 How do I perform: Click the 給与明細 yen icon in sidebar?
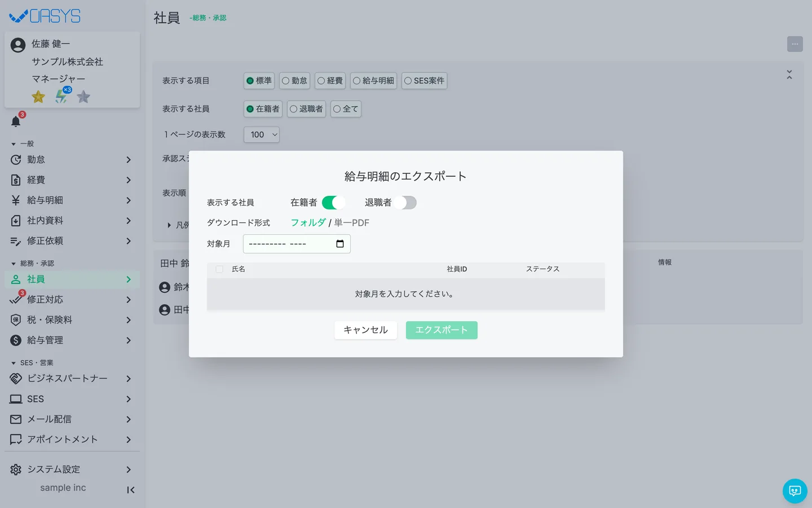(x=16, y=200)
